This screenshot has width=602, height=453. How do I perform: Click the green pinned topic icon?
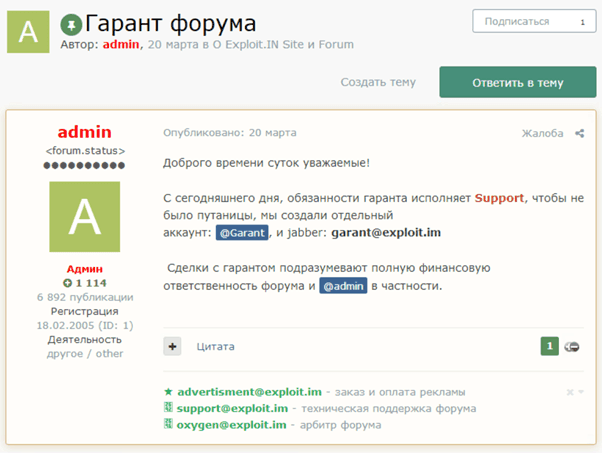[71, 25]
